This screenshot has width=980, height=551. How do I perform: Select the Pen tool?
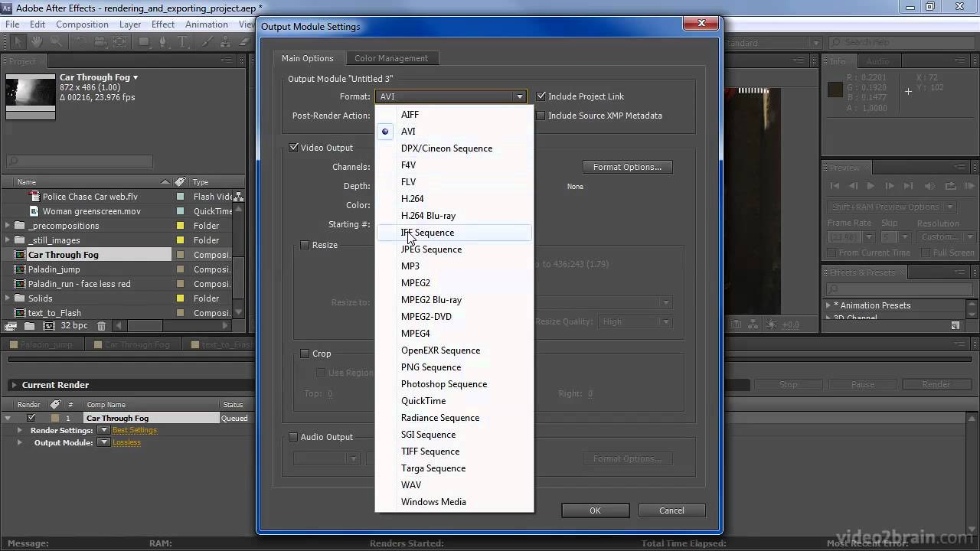pos(165,42)
